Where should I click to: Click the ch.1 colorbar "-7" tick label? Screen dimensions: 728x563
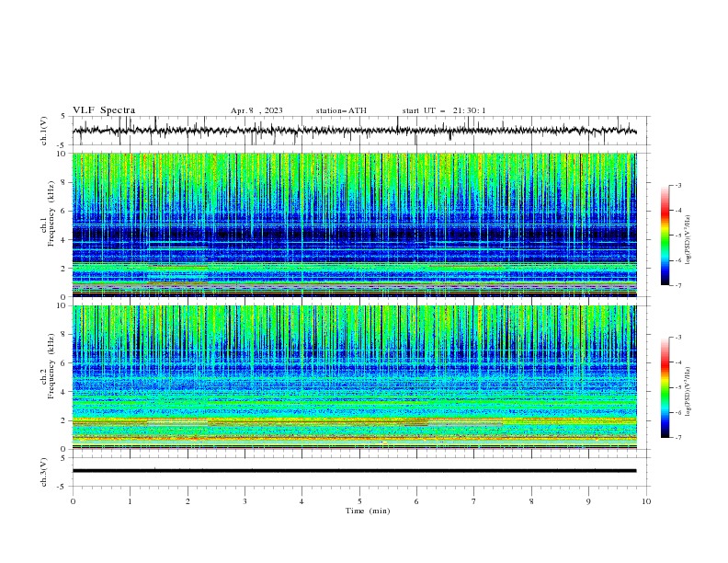[x=678, y=285]
